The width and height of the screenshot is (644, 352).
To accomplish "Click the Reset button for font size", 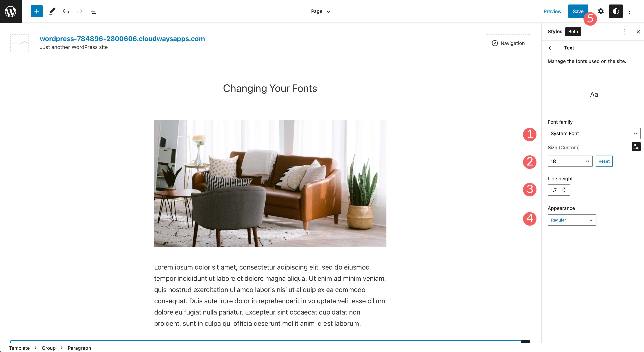I will (604, 161).
